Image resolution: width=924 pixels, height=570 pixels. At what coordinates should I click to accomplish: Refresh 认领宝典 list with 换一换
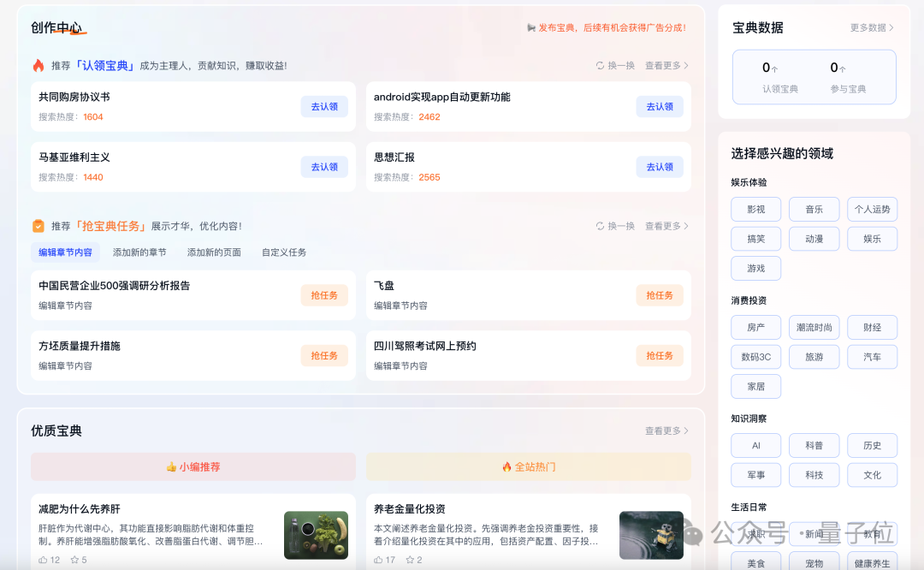click(615, 65)
